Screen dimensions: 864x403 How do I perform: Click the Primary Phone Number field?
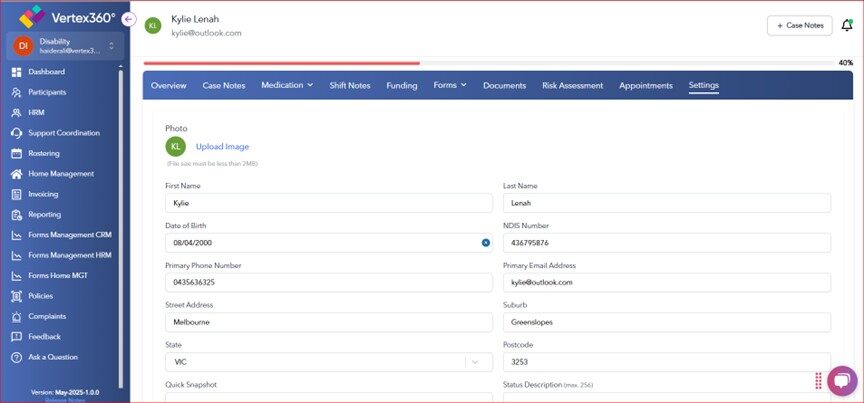pyautogui.click(x=329, y=282)
